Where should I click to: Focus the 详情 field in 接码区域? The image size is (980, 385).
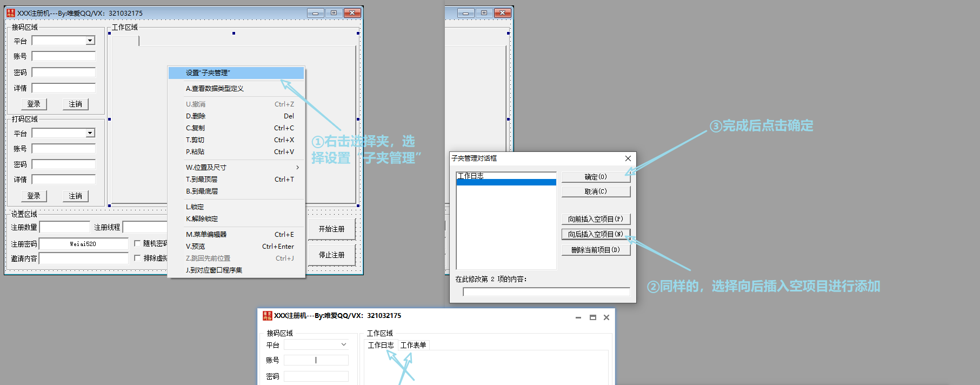[63, 88]
